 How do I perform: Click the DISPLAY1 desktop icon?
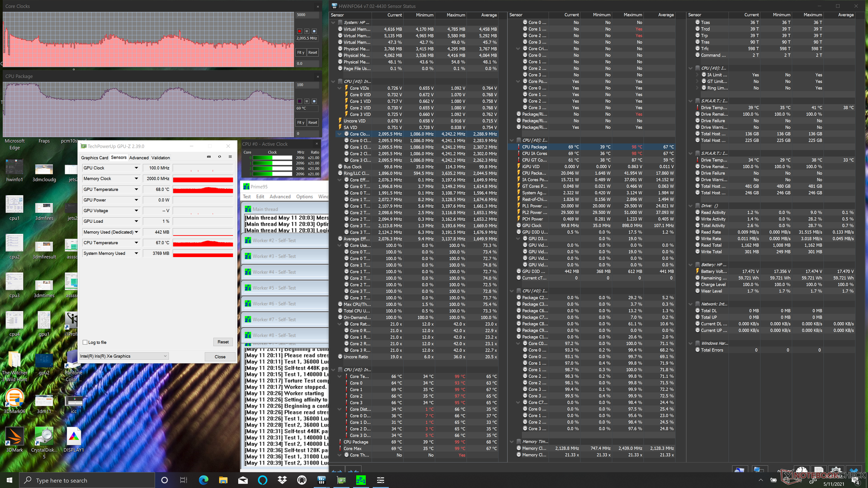[x=74, y=436]
